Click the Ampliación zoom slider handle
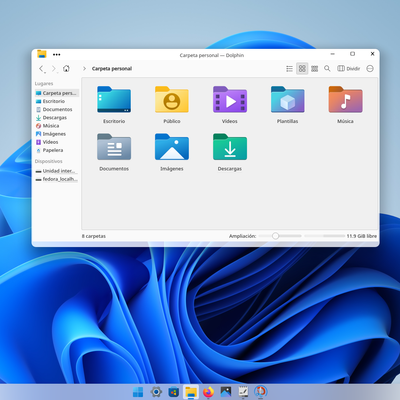The width and height of the screenshot is (400, 400). tap(275, 236)
